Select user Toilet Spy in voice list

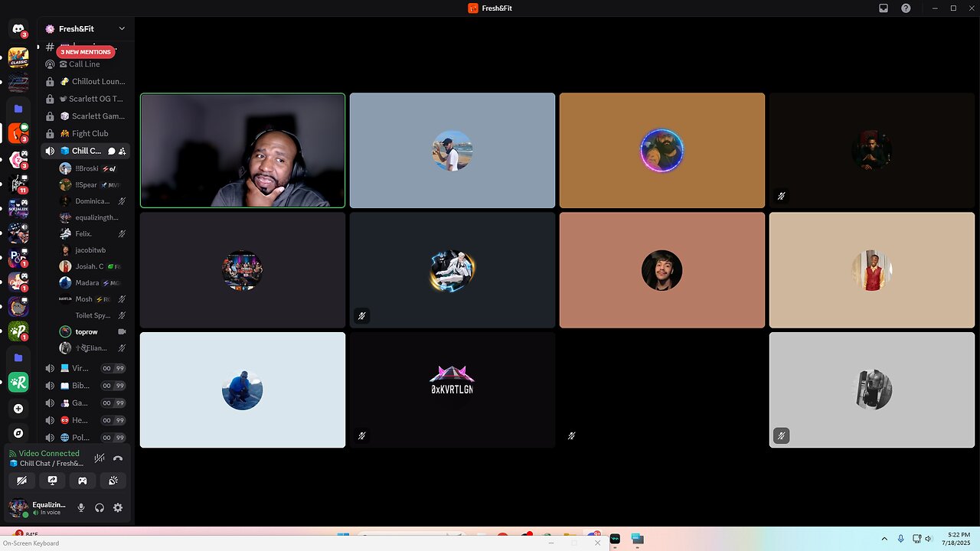(93, 315)
